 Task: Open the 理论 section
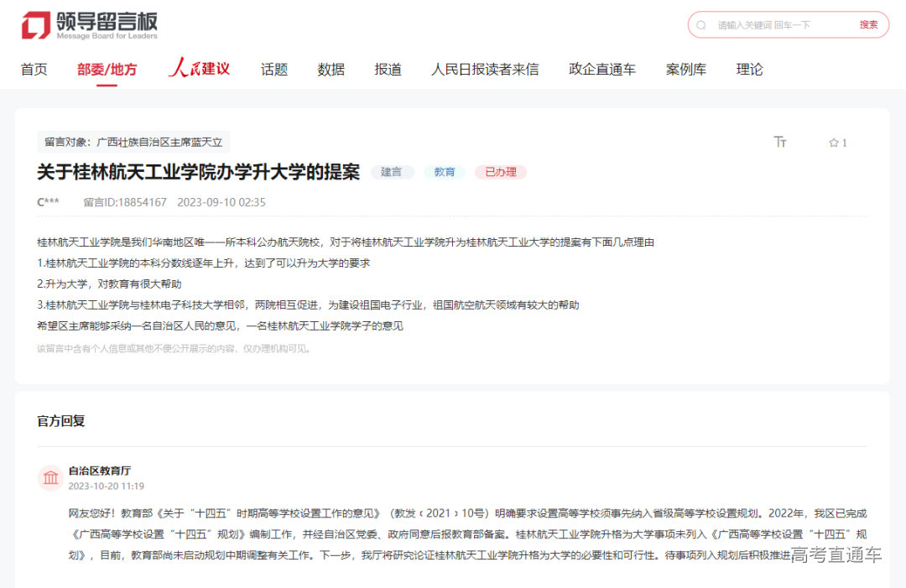tap(750, 69)
